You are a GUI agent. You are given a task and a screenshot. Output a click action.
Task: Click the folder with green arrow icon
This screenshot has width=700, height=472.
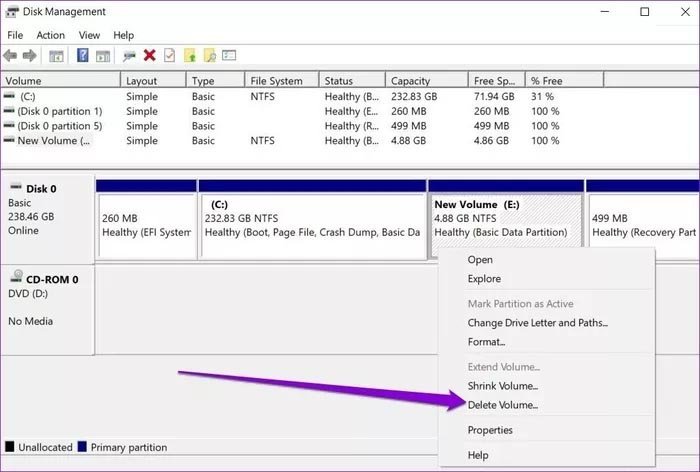click(190, 55)
